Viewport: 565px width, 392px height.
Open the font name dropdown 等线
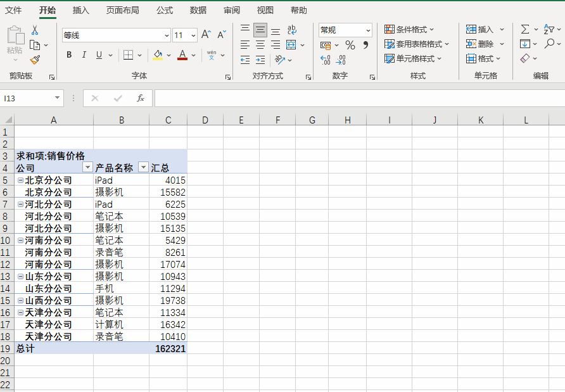tap(167, 35)
